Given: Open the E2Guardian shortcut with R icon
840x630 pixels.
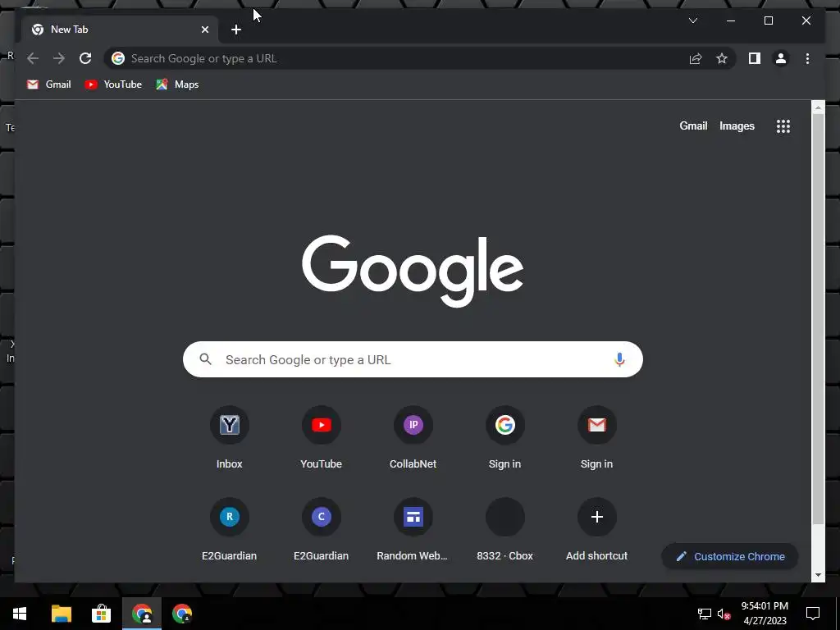Looking at the screenshot, I should coord(230,530).
